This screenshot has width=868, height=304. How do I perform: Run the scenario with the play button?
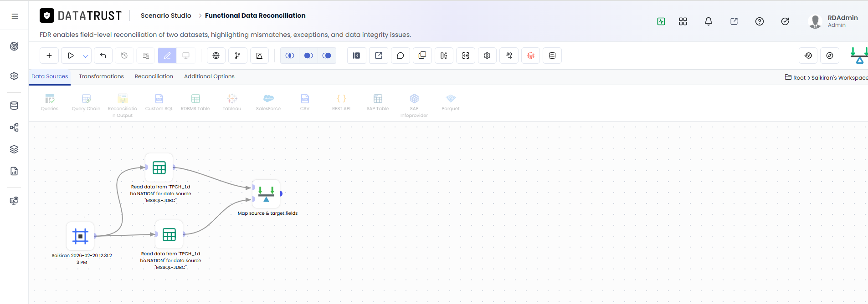tap(71, 56)
